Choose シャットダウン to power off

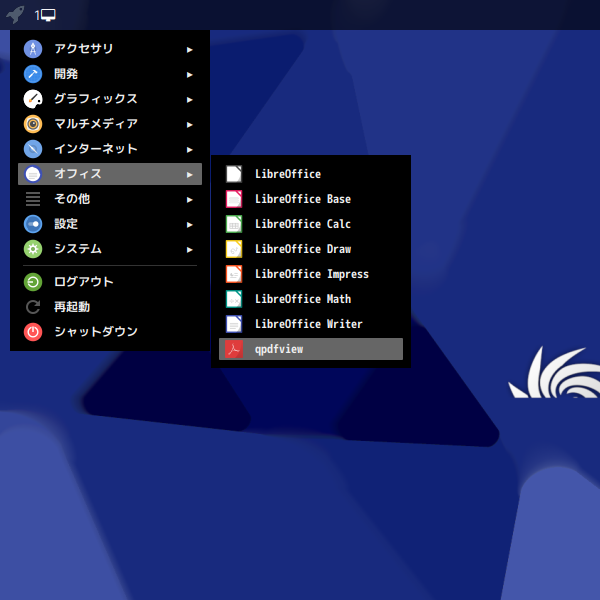[x=110, y=332]
